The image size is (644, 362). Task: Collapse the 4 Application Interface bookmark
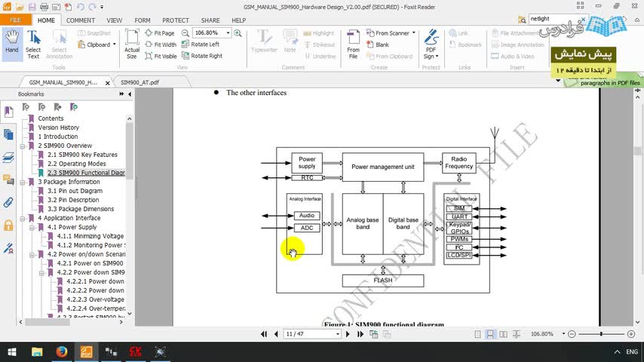[x=23, y=218]
